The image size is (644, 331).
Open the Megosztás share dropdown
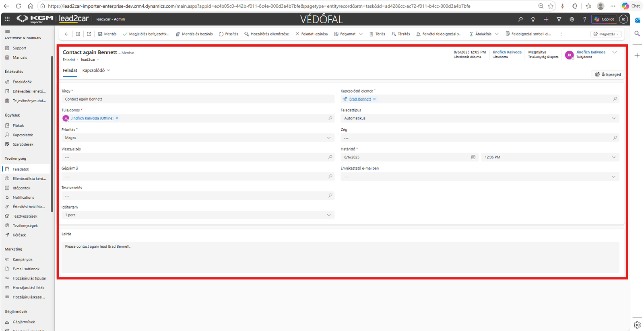[606, 34]
